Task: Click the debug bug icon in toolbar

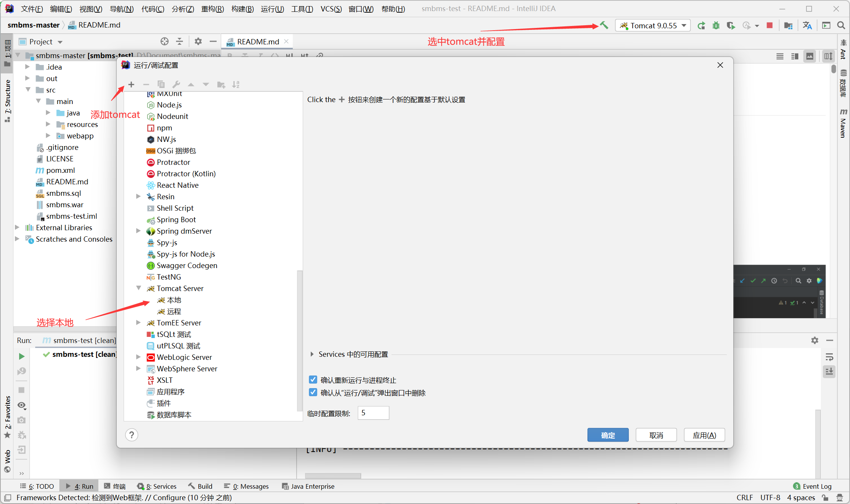Action: pos(716,26)
